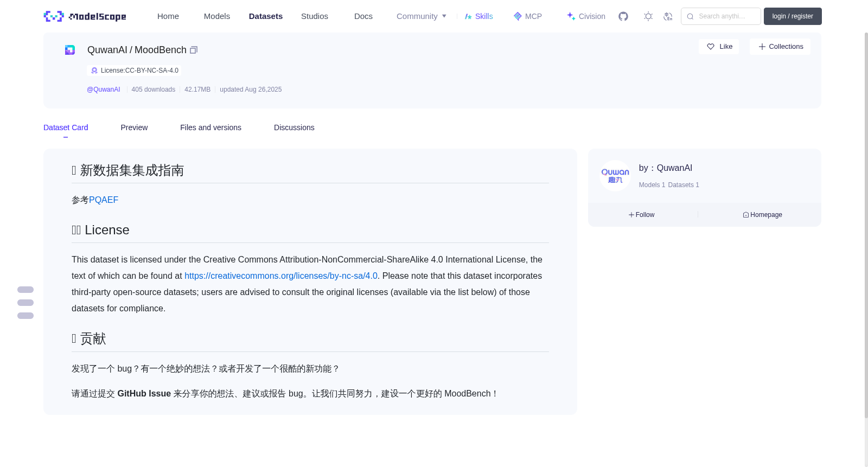This screenshot has width=868, height=467.
Task: Click the ModelScope logo
Action: 85,16
